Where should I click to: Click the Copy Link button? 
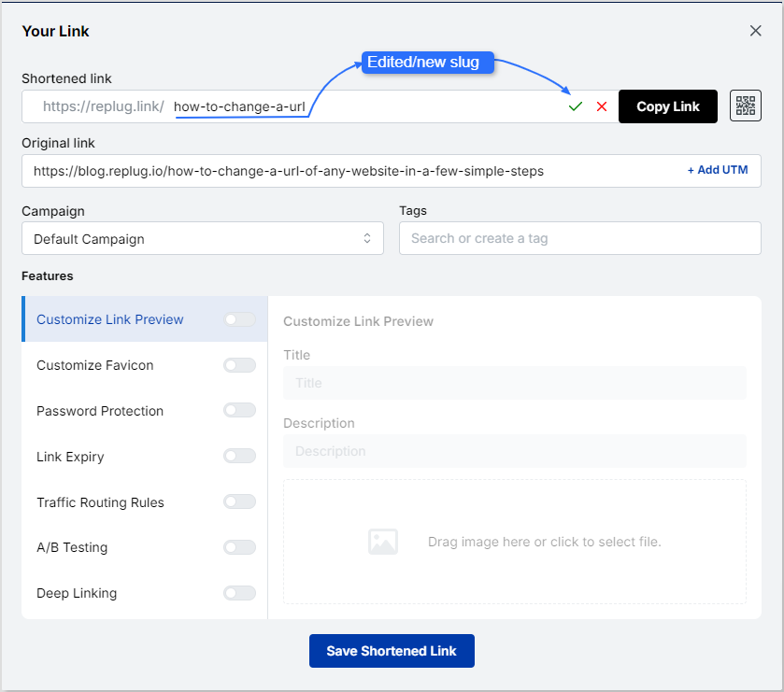[x=668, y=106]
